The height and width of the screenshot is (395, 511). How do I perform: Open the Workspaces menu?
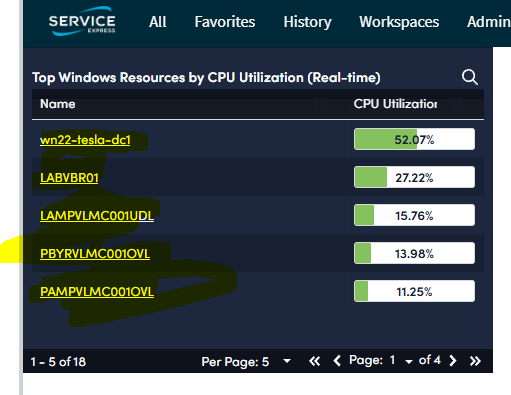[399, 22]
